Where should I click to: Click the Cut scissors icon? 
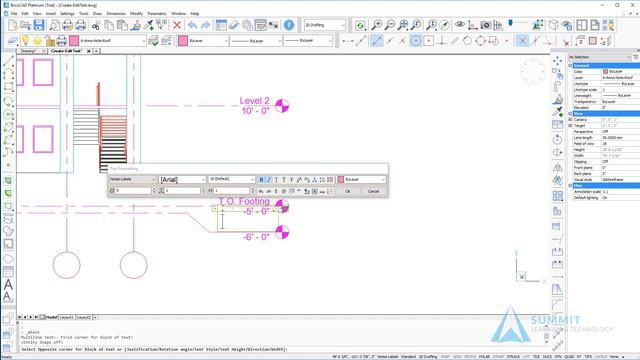pos(96,25)
